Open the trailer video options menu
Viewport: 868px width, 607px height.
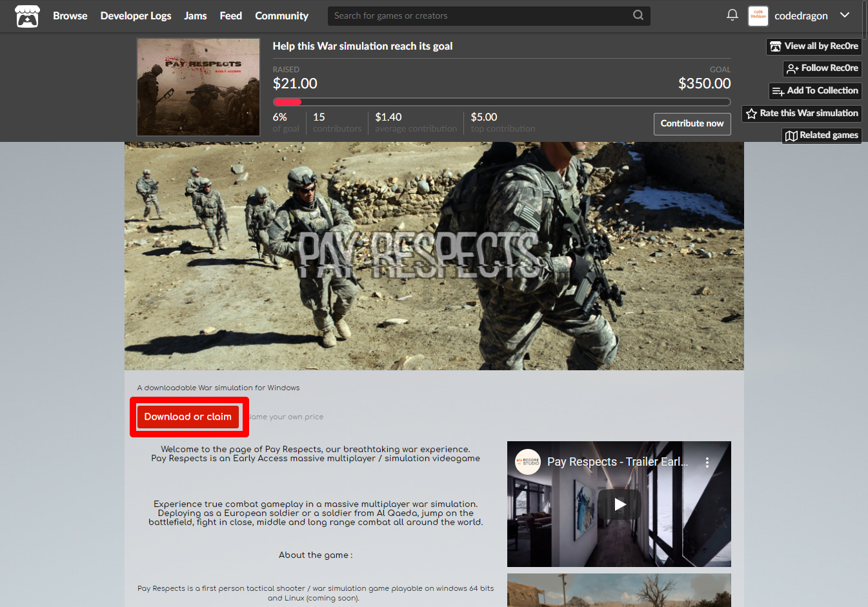pos(707,463)
